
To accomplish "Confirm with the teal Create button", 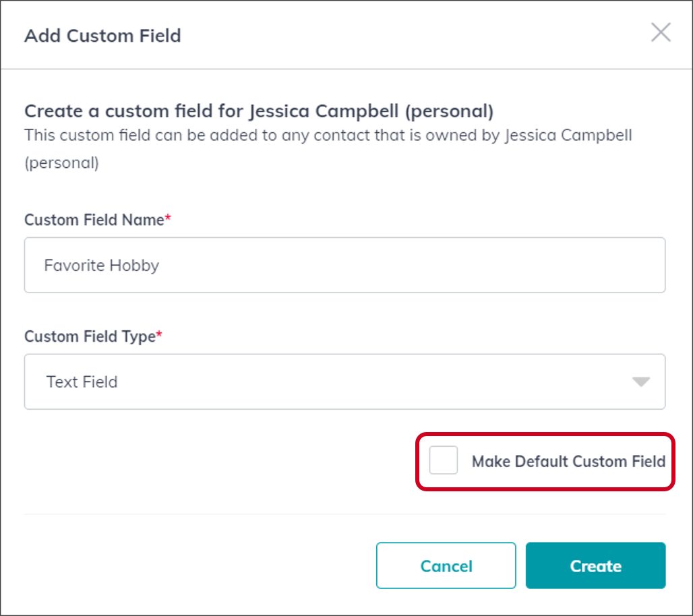I will tap(595, 565).
